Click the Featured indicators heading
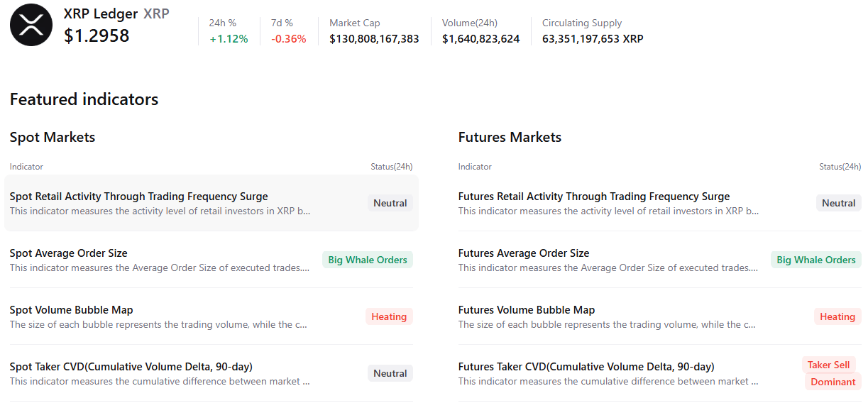868x403 pixels. 84,99
